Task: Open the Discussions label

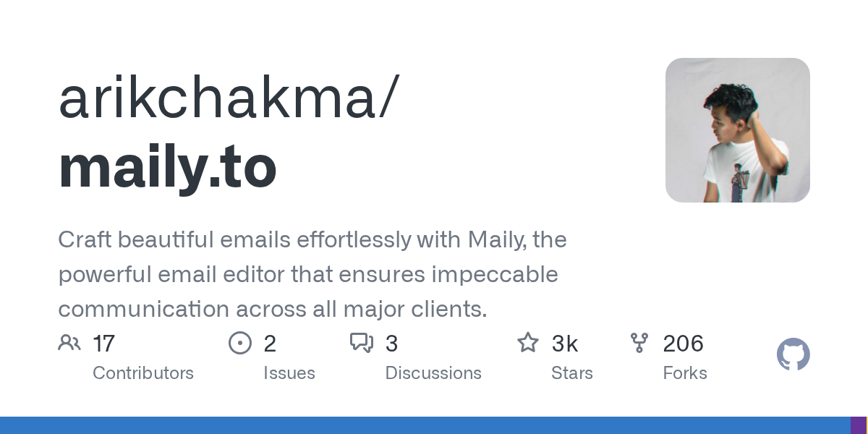Action: point(433,373)
